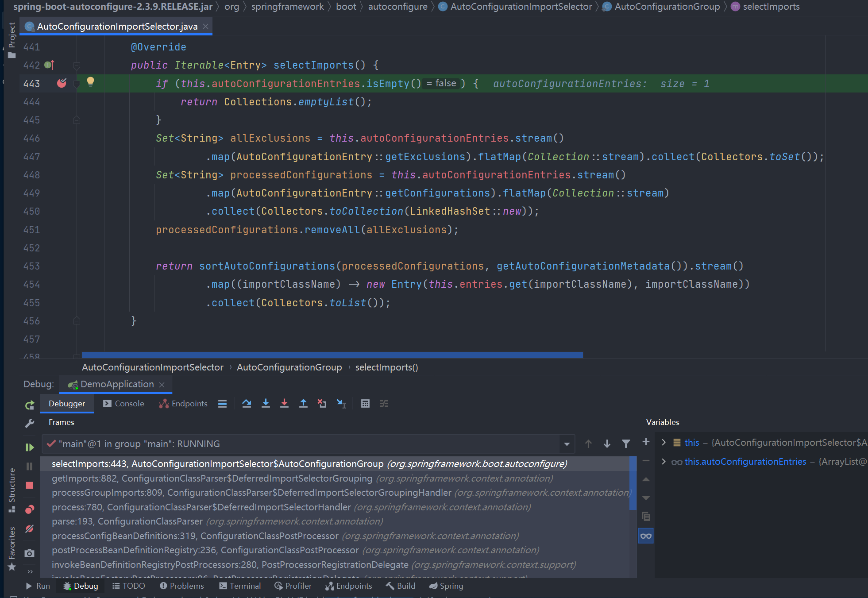Open the Spring tool window
The width and height of the screenshot is (868, 598).
tap(446, 586)
